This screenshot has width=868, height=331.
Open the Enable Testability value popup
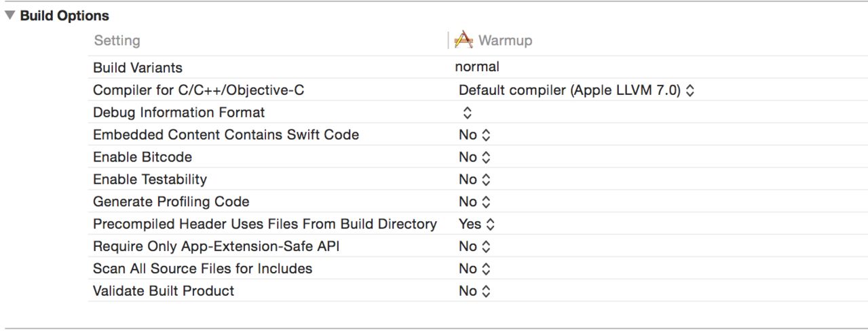(474, 179)
